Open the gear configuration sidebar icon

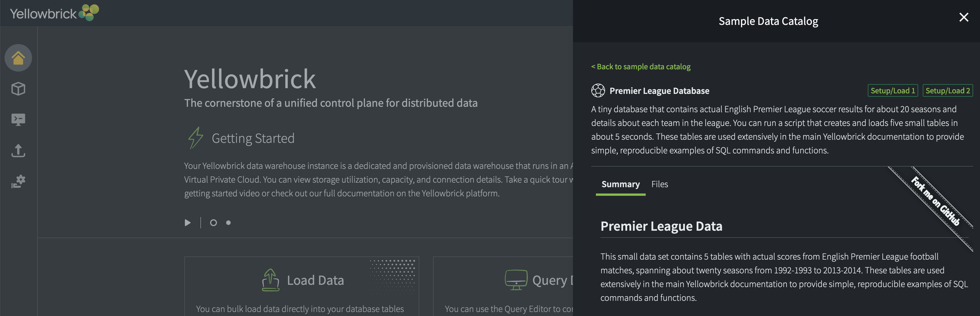click(18, 181)
